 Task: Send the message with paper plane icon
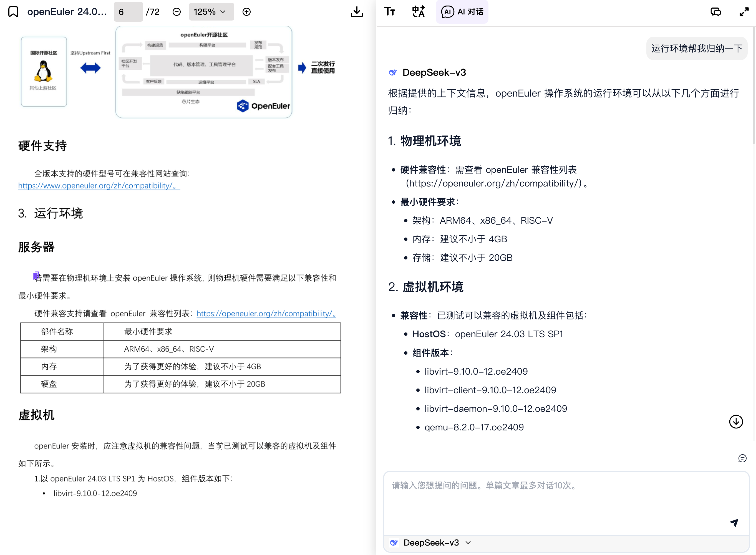pyautogui.click(x=734, y=523)
